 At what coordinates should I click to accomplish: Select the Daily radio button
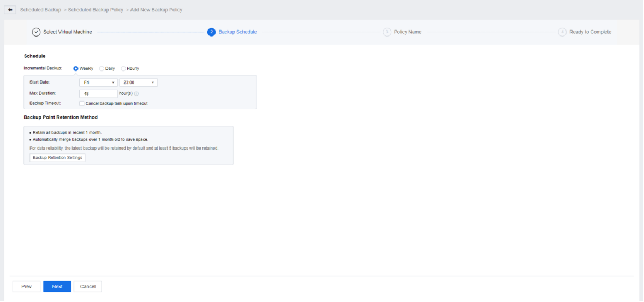click(102, 69)
